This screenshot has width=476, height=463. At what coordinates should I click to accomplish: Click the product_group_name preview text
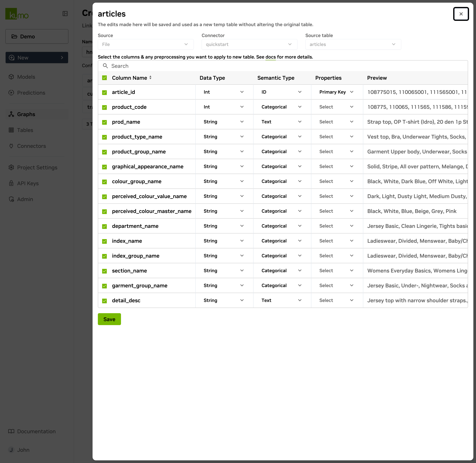[x=417, y=151]
